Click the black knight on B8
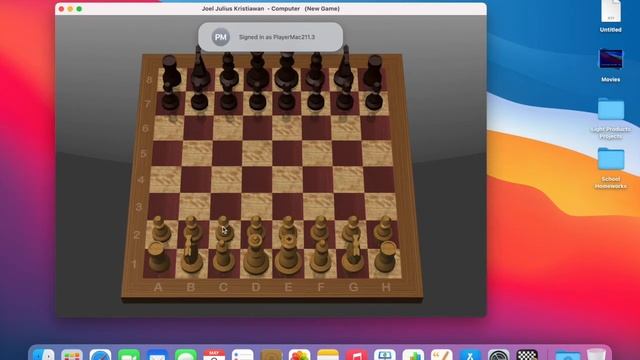 click(x=200, y=67)
